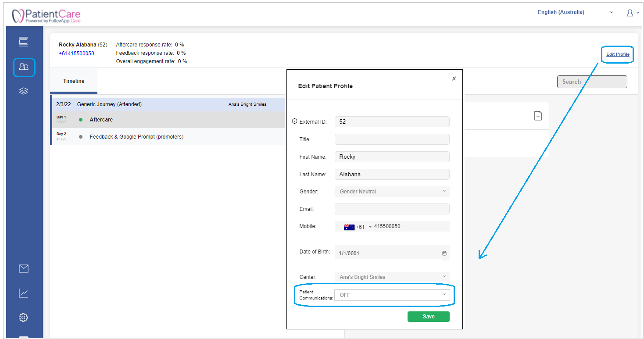The image size is (644, 339).
Task: Open the user account icon
Action: (x=630, y=13)
